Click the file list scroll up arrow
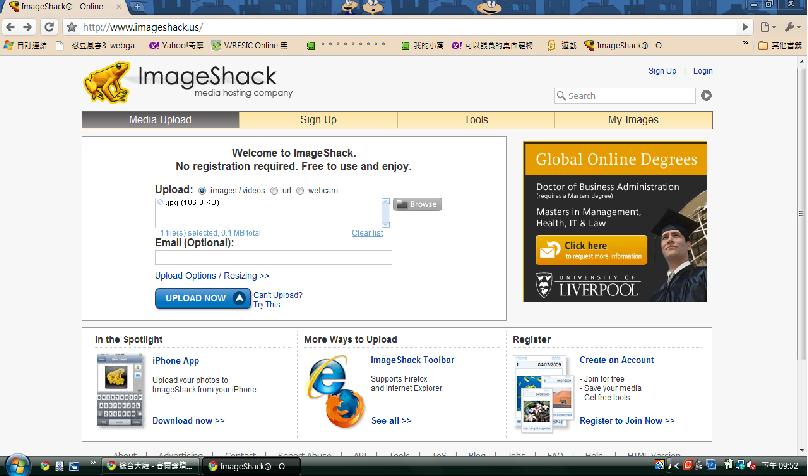Image resolution: width=808 pixels, height=476 pixels. [x=386, y=201]
